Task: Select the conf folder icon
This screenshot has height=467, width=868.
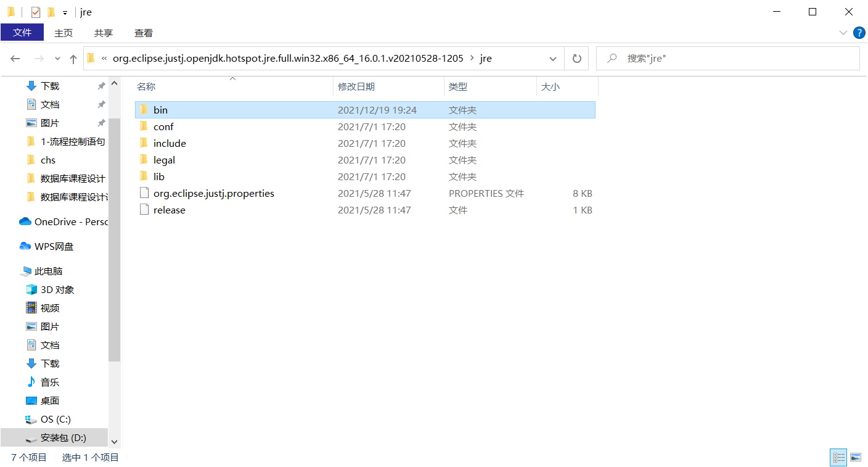Action: coord(144,126)
